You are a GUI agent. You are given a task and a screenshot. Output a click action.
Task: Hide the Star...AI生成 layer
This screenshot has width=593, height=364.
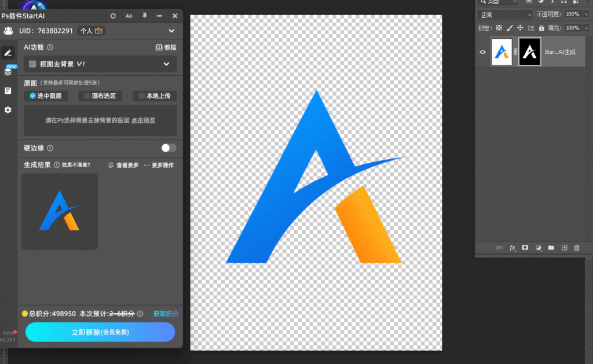(482, 52)
